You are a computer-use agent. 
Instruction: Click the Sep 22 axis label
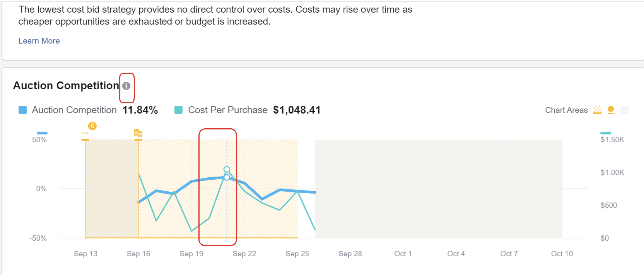click(244, 254)
